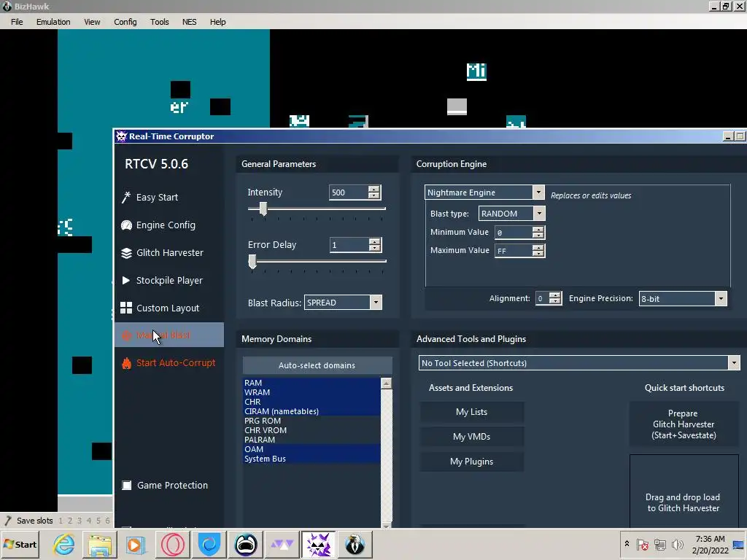The width and height of the screenshot is (747, 560).
Task: Click the Auto-select domains button
Action: pos(317,365)
